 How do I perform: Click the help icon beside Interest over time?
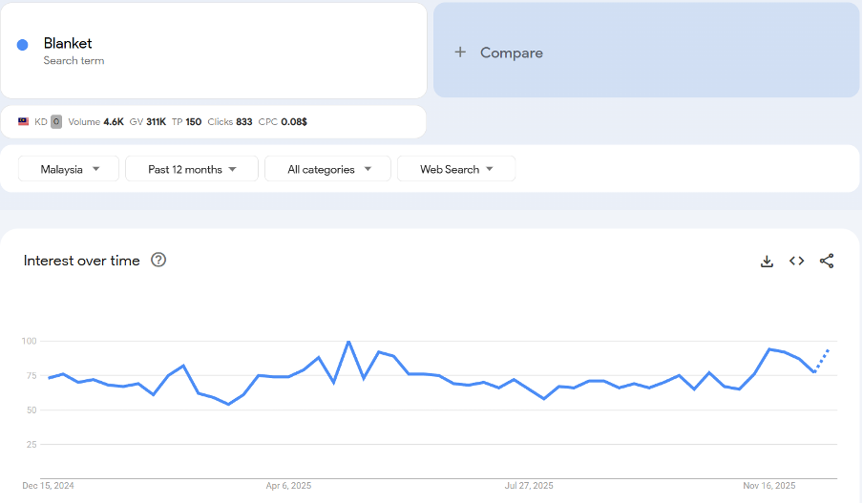click(x=158, y=260)
